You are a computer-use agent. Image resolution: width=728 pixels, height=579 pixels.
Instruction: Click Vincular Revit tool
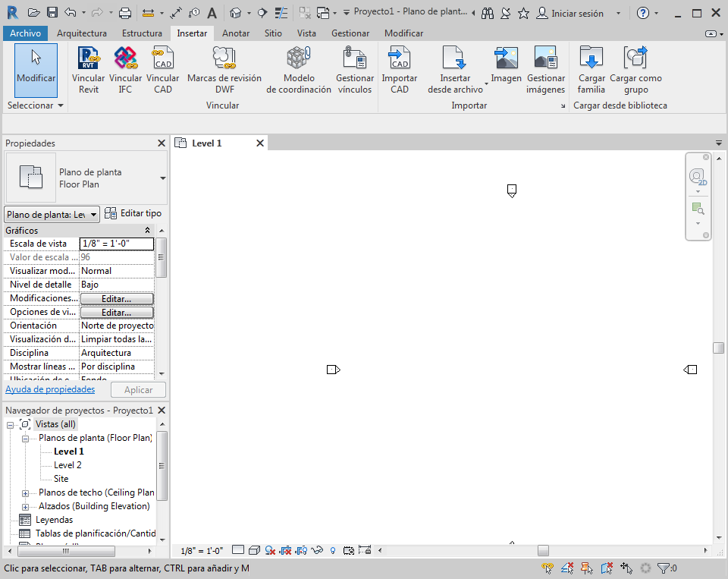88,70
